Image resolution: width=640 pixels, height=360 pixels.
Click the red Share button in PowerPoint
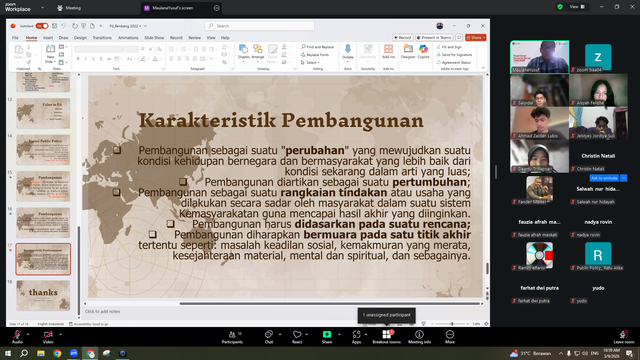point(476,38)
